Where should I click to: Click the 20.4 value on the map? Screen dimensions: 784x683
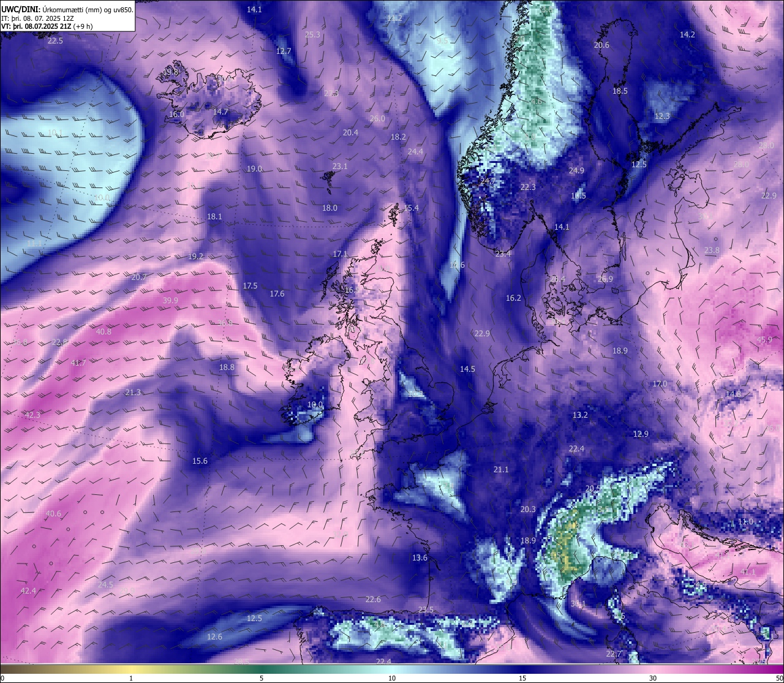[350, 133]
